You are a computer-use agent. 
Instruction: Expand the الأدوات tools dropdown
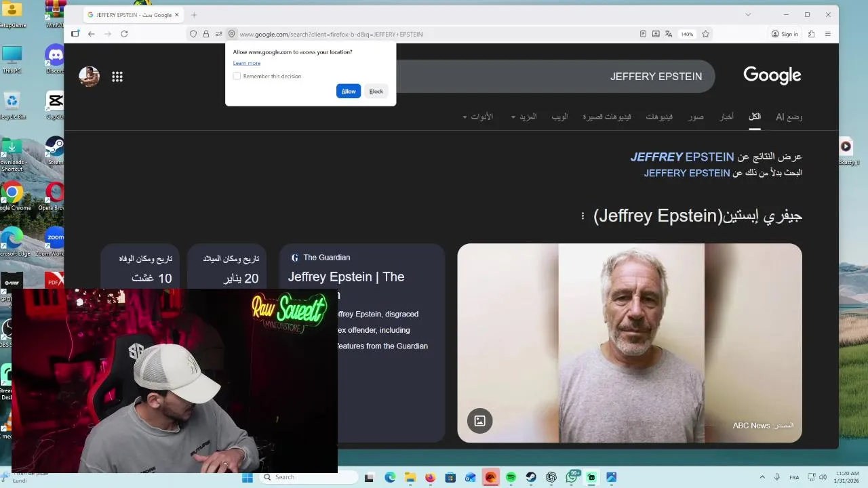coord(478,117)
